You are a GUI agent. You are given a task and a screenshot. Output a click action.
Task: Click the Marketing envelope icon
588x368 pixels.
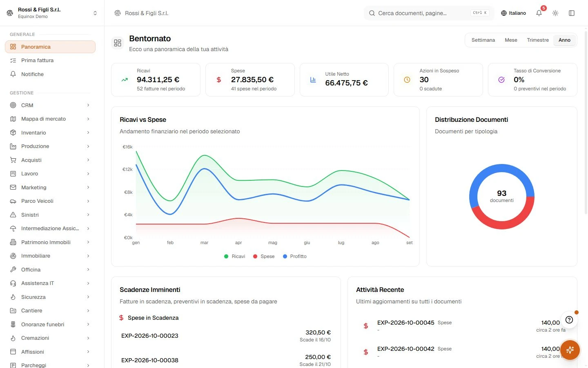pos(13,187)
